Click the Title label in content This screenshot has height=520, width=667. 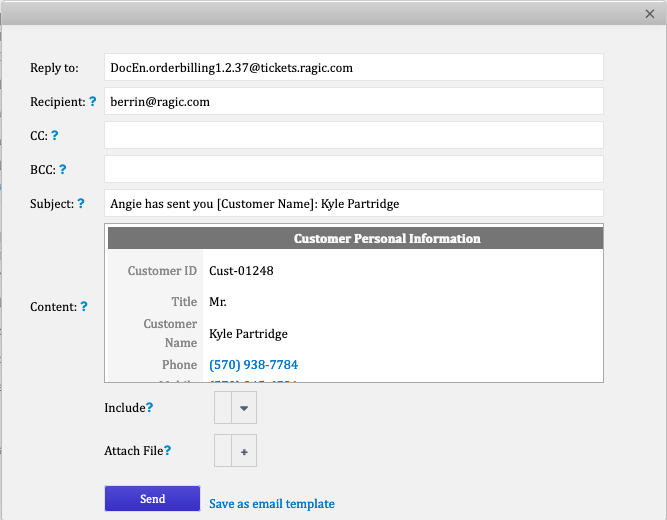tap(184, 302)
